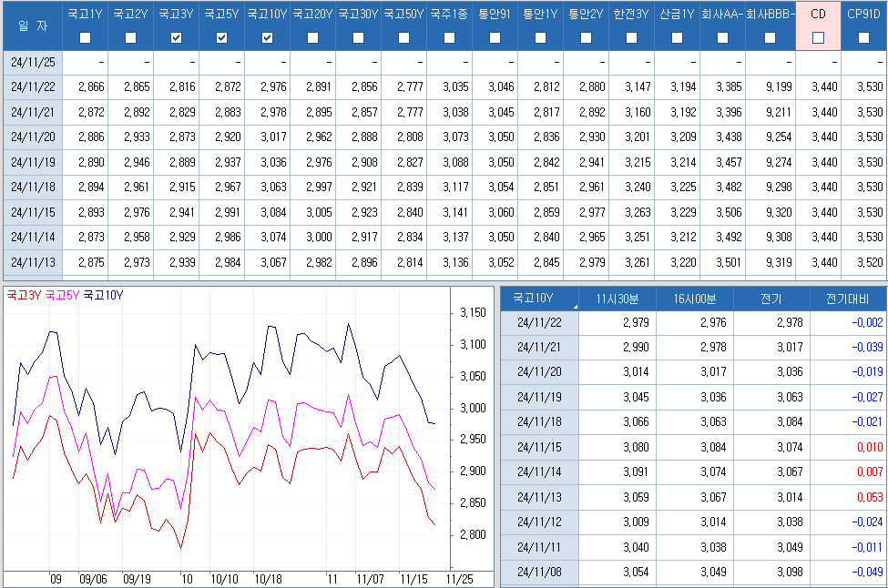Click the magenta 국고5Y legend label
The height and width of the screenshot is (588, 888).
[62, 295]
